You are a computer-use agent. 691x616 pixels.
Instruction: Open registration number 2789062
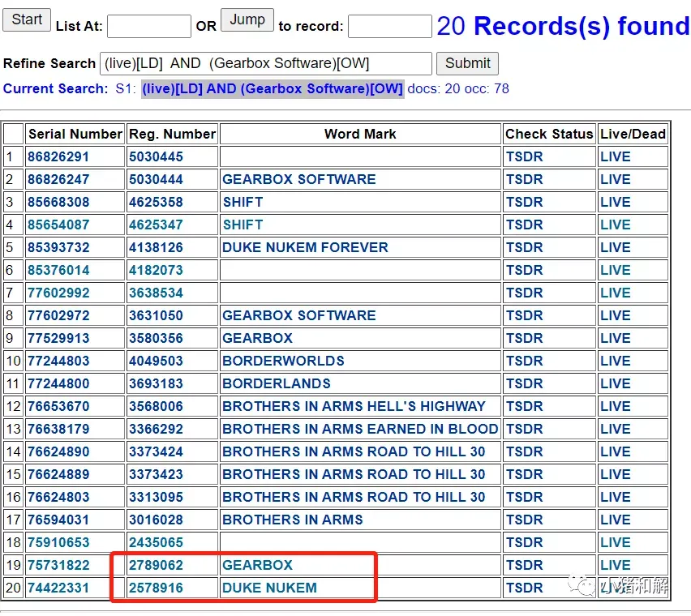(x=156, y=565)
